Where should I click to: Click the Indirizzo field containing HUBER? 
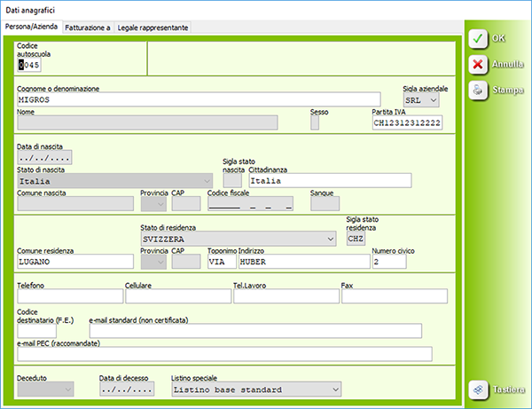click(x=304, y=262)
